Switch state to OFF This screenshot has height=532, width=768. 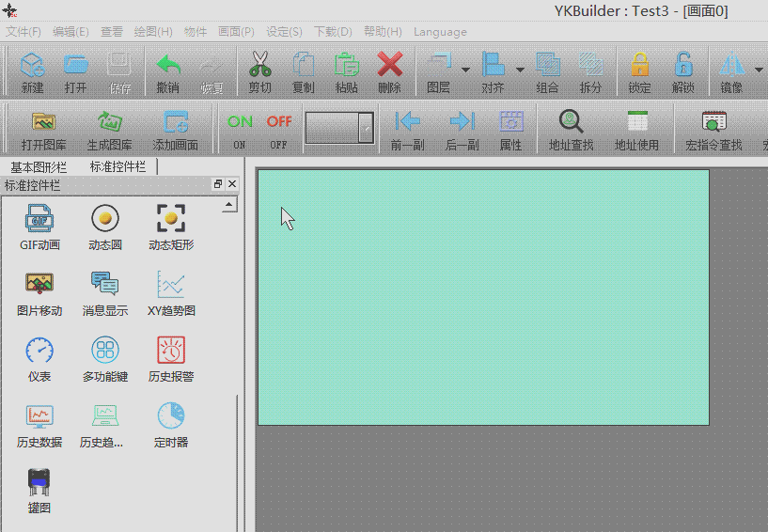(x=278, y=122)
